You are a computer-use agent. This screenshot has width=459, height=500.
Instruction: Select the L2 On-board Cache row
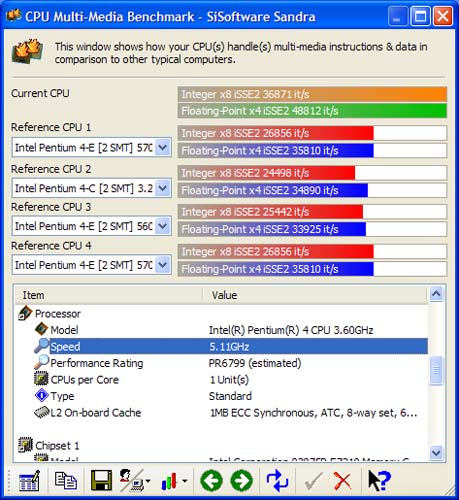pos(221,413)
